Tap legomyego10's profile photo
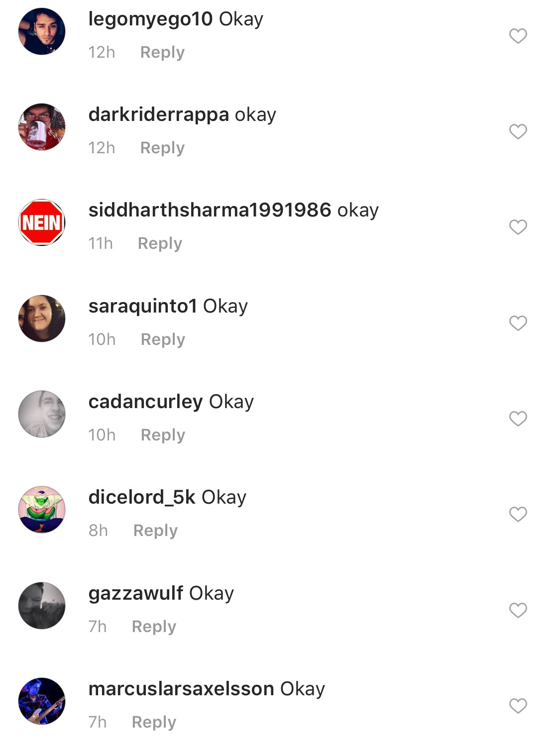The width and height of the screenshot is (560, 747). 42,31
